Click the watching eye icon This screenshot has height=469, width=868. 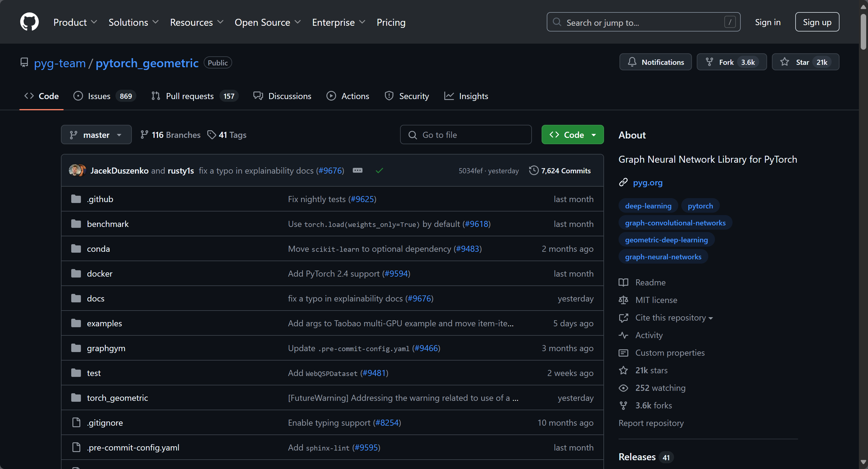[623, 388]
